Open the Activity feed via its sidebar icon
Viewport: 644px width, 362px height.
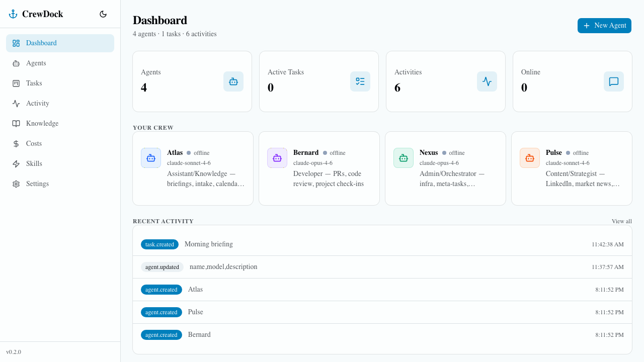16,103
